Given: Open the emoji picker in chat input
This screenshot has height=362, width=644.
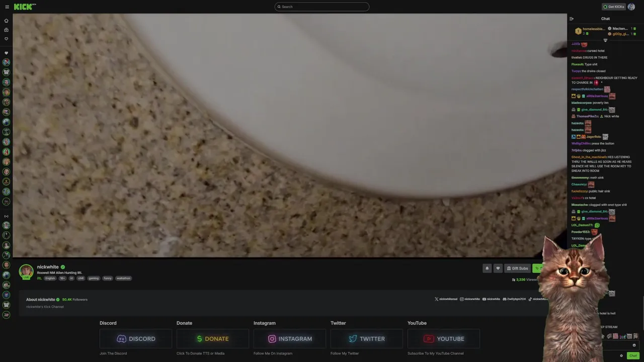Looking at the screenshot, I should 634,345.
